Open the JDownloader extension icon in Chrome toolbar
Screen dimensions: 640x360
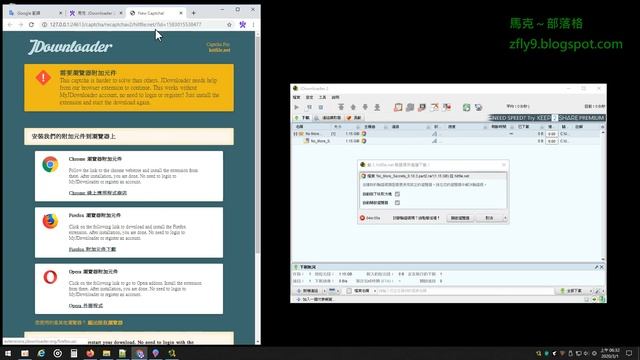tap(242, 24)
